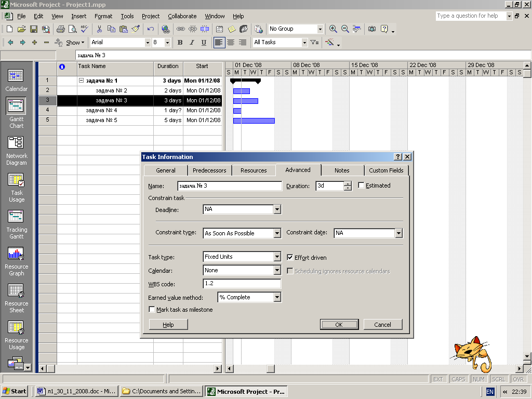Toggle Bold formatting button

180,43
